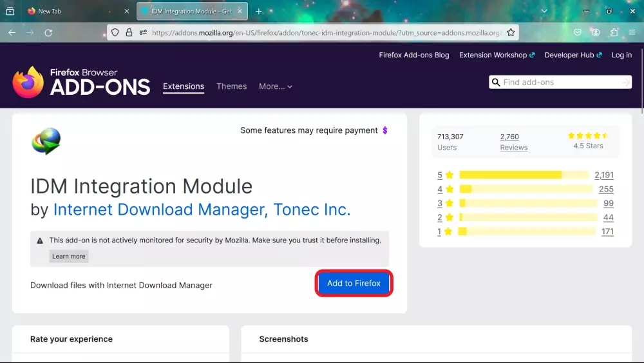
Task: Bookmark this page with the star icon
Action: coord(511,32)
